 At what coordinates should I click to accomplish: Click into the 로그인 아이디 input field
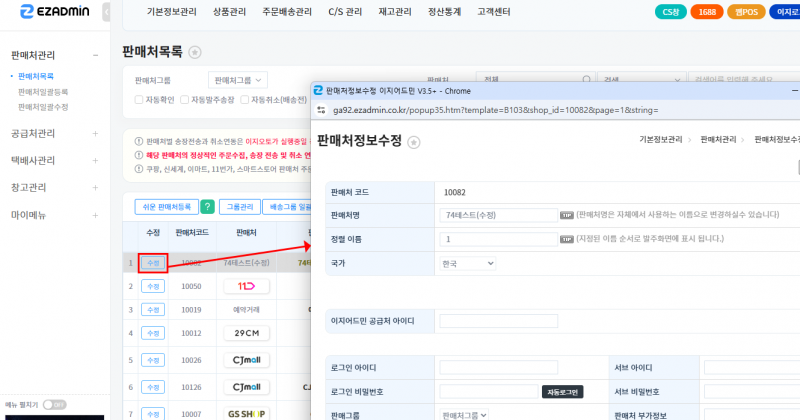pyautogui.click(x=498, y=367)
